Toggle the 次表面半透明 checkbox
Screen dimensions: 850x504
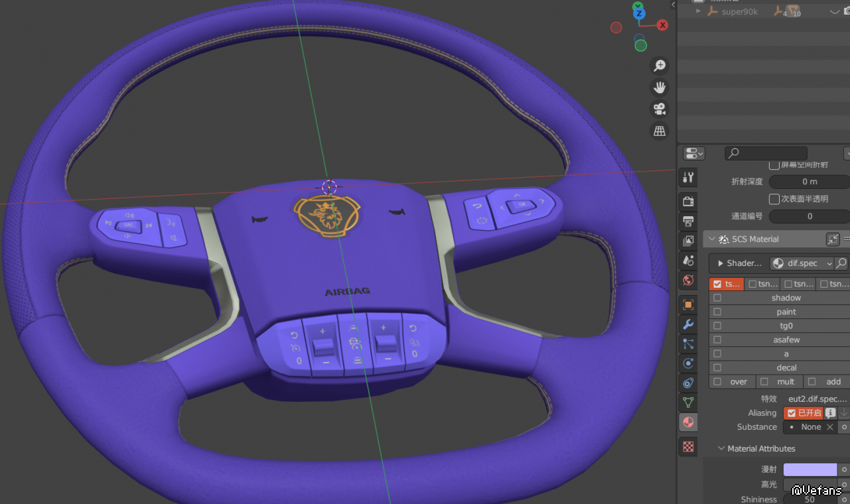point(774,199)
